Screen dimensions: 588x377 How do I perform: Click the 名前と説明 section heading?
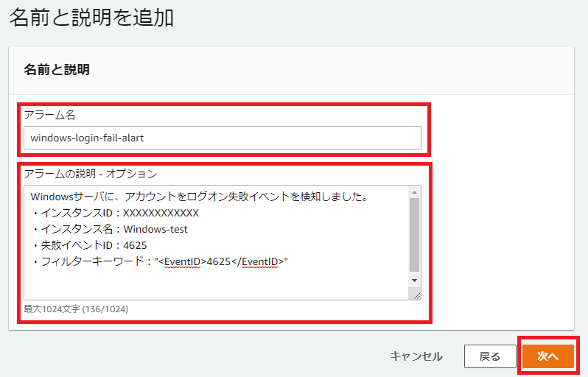coord(57,70)
